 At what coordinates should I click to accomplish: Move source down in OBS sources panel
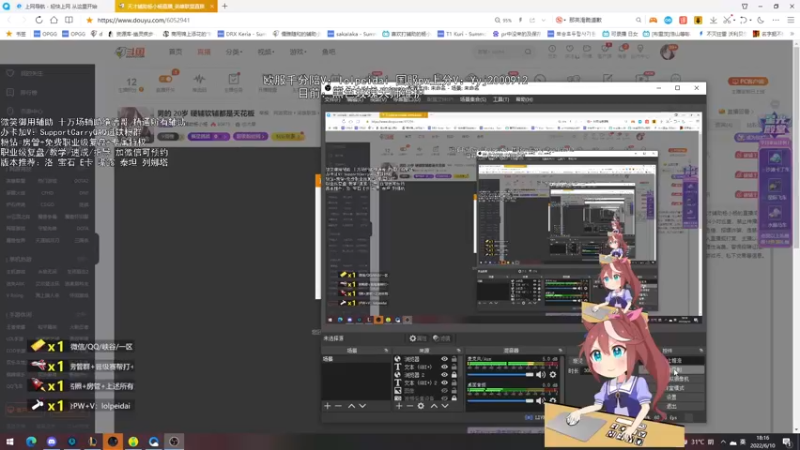tap(445, 406)
